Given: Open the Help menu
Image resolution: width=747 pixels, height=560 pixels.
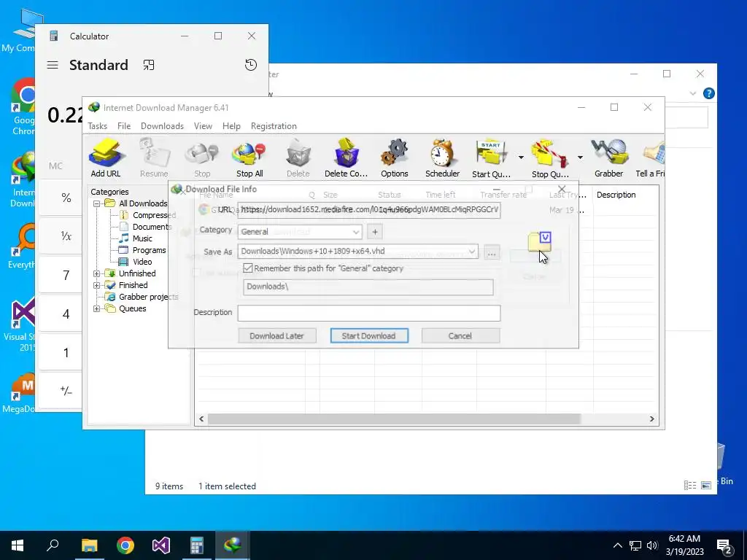Looking at the screenshot, I should (231, 126).
